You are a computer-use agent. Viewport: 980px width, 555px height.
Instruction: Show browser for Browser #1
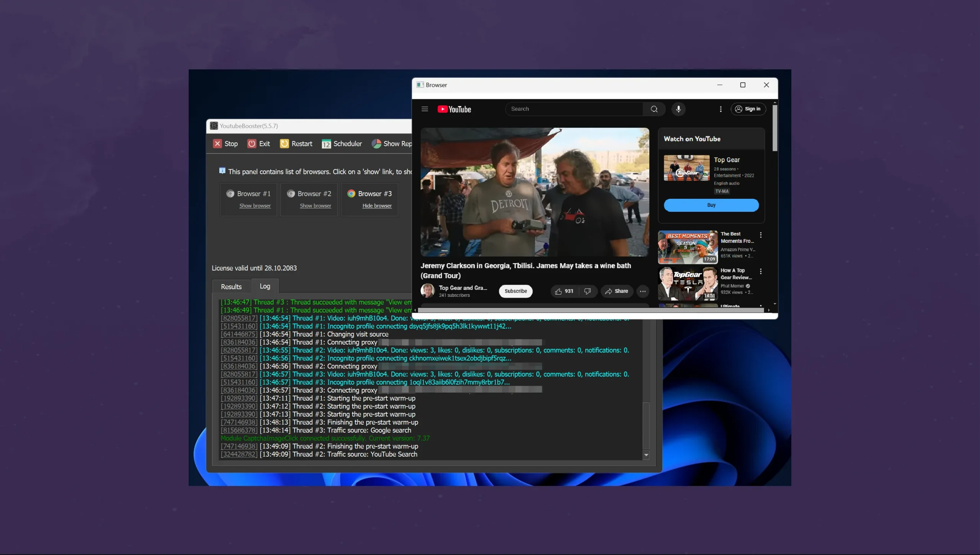tap(255, 206)
